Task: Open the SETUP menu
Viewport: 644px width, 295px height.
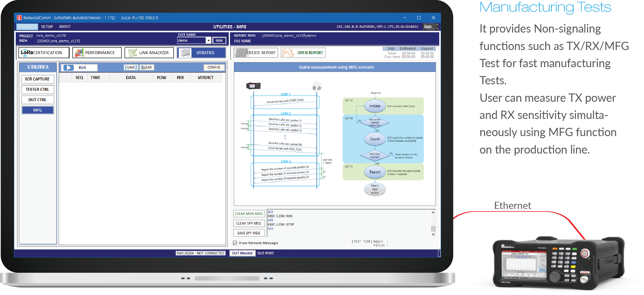Action: click(x=47, y=27)
